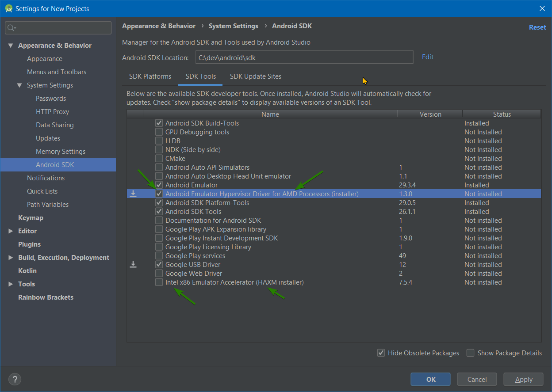Click Edit link next to SDK location
This screenshot has width=552, height=392.
pos(428,57)
